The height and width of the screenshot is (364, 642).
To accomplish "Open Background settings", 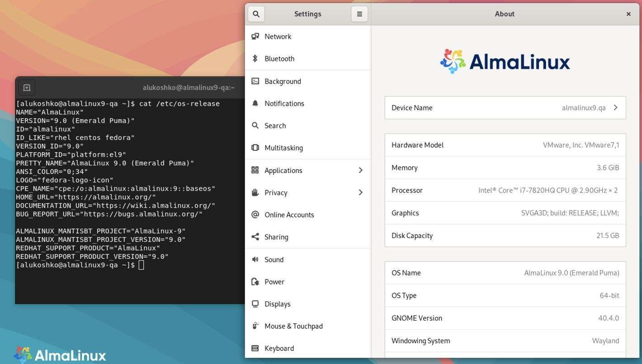I will click(283, 81).
